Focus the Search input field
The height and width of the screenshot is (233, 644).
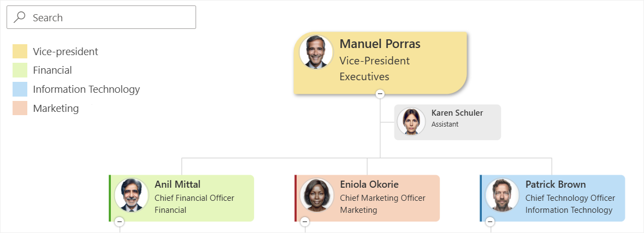[109, 17]
